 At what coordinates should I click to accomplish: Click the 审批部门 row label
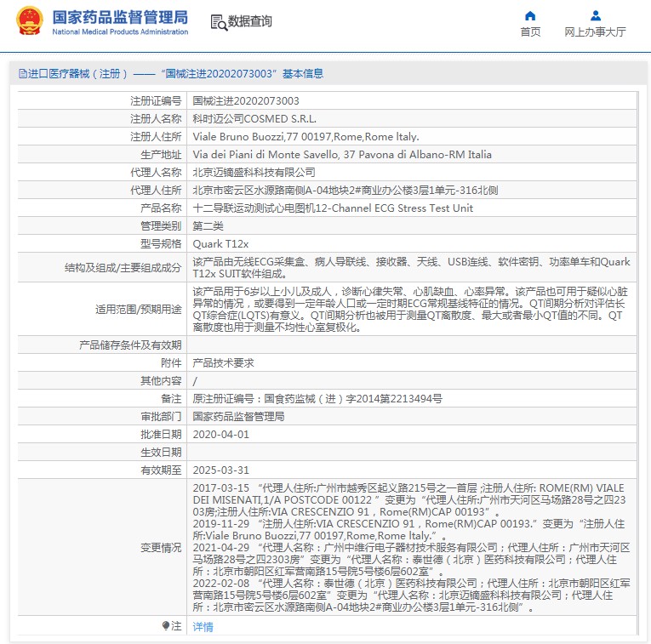click(x=161, y=417)
